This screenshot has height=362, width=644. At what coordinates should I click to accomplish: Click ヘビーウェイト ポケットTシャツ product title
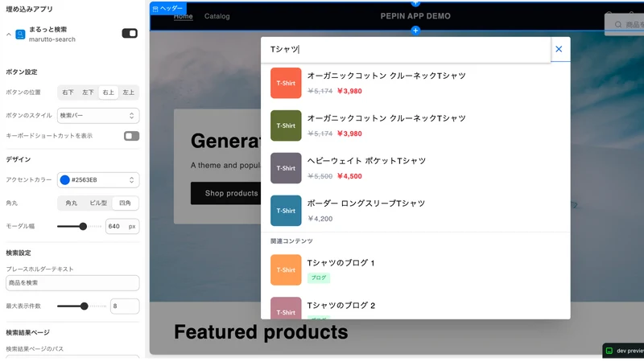tap(366, 161)
